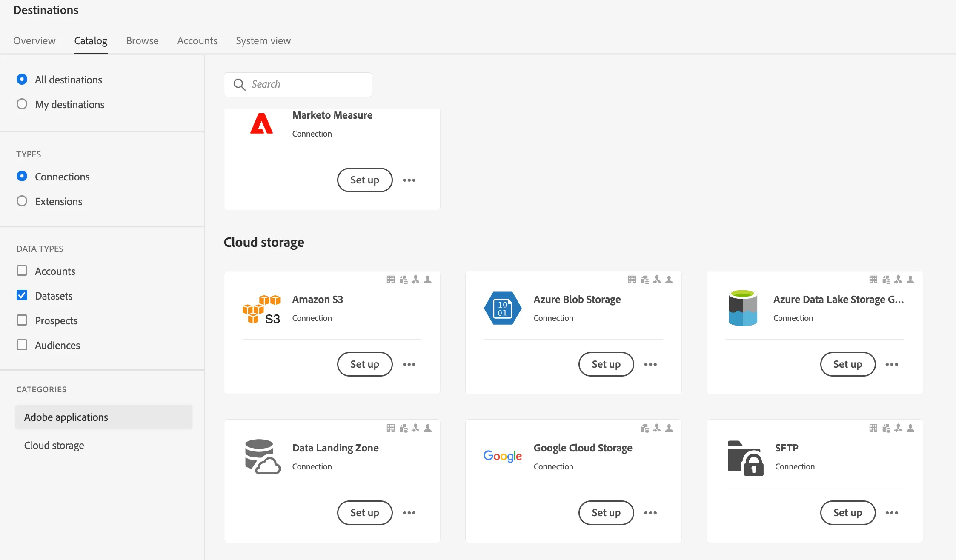Screen dimensions: 956x560
Task: Set up the Amazon S3 destination
Action: point(365,364)
